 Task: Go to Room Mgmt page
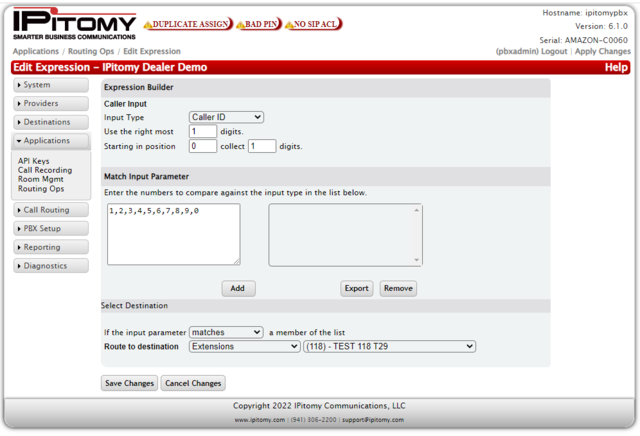coord(39,179)
